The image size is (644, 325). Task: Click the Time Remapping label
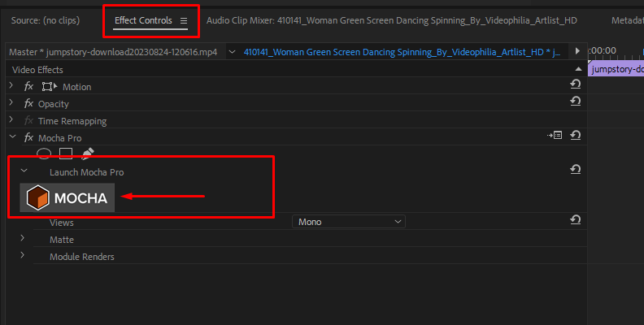[72, 121]
